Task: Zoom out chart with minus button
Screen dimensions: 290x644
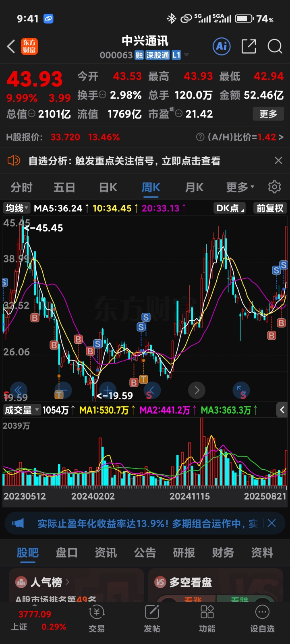Action: click(x=63, y=390)
